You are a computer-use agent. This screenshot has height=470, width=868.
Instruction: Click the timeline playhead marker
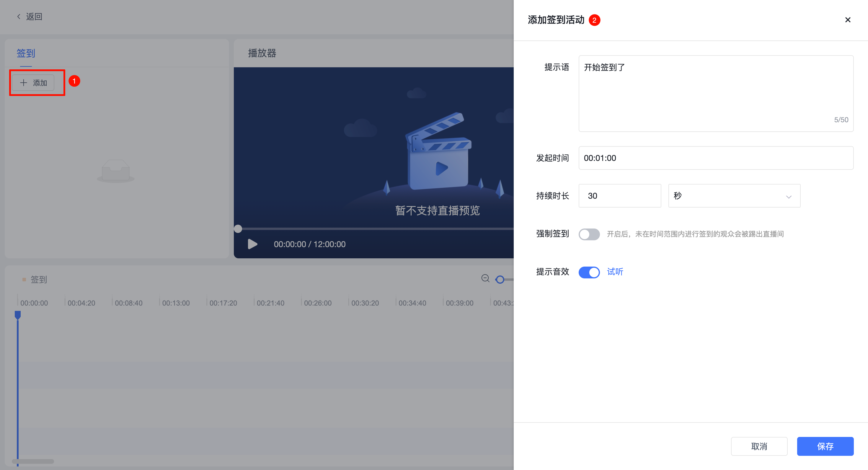click(18, 315)
